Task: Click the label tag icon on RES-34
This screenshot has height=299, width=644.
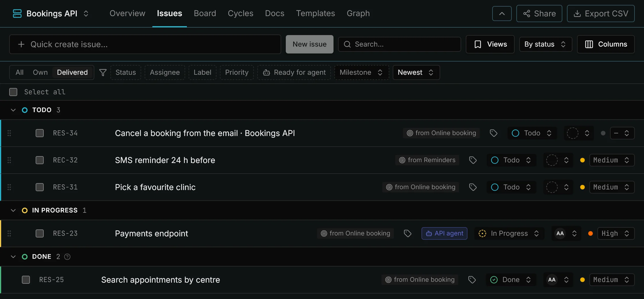Action: click(494, 133)
